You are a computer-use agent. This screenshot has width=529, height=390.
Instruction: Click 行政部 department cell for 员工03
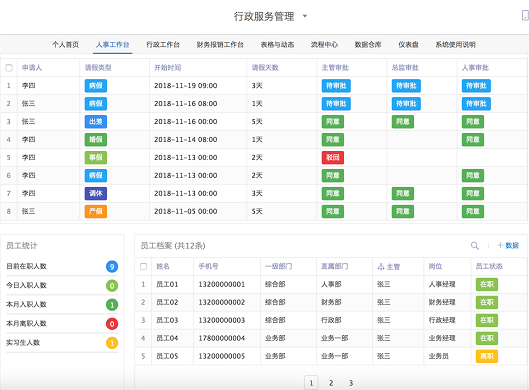tap(331, 320)
